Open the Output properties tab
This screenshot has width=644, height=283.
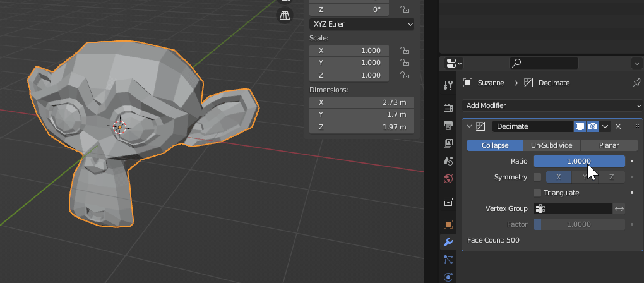click(x=448, y=125)
